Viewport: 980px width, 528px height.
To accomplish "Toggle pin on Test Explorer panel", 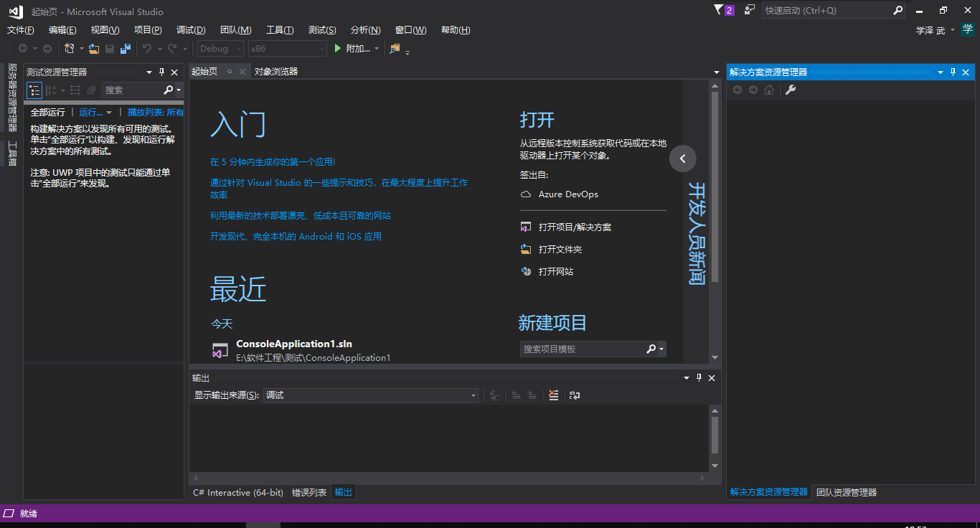I will (x=161, y=72).
